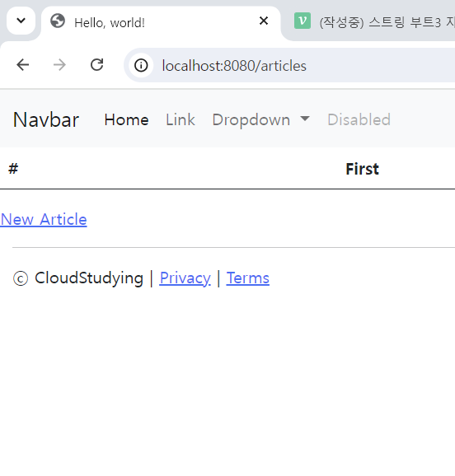
Task: Go to Home in the navbar
Action: point(126,119)
